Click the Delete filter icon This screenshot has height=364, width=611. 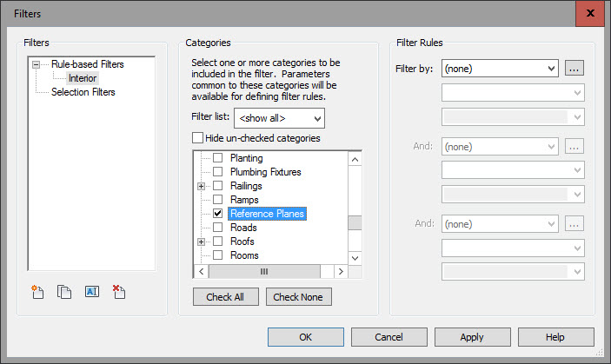click(x=119, y=292)
